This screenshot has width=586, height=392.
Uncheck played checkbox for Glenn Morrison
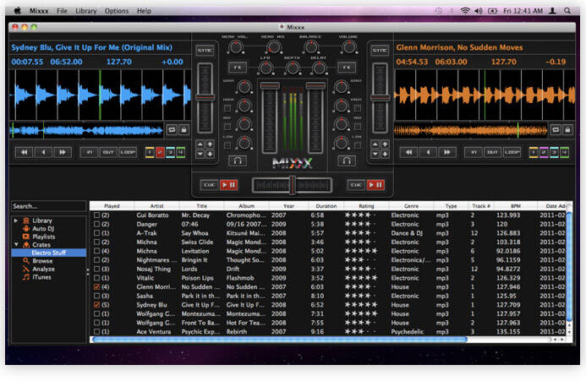(96, 286)
